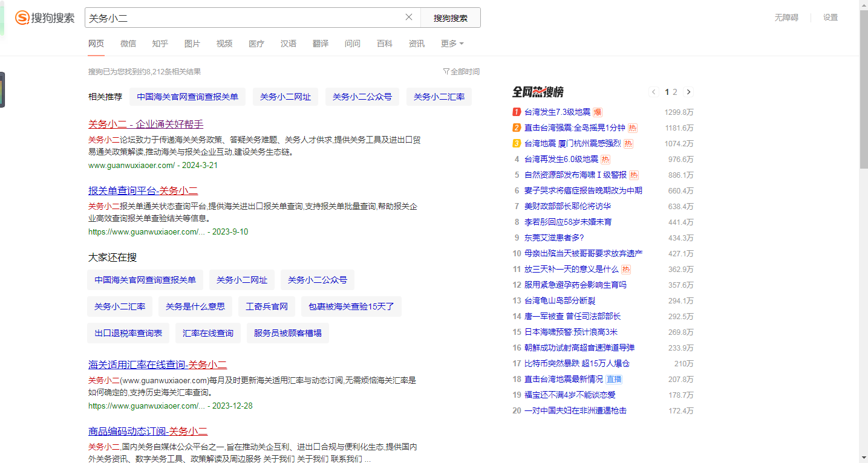Click suggestion 服务员被顾客槽塌
868x463 pixels.
[288, 333]
